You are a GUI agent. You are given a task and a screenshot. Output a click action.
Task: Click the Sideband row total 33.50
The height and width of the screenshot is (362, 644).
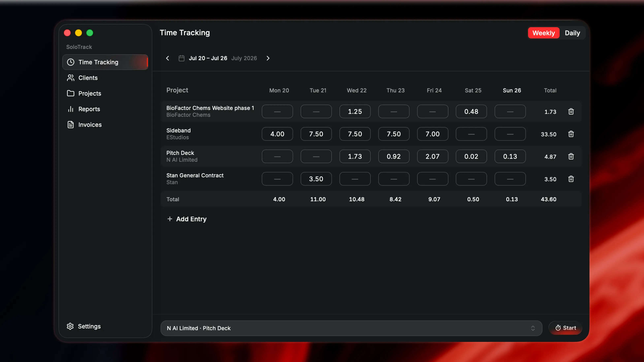548,134
